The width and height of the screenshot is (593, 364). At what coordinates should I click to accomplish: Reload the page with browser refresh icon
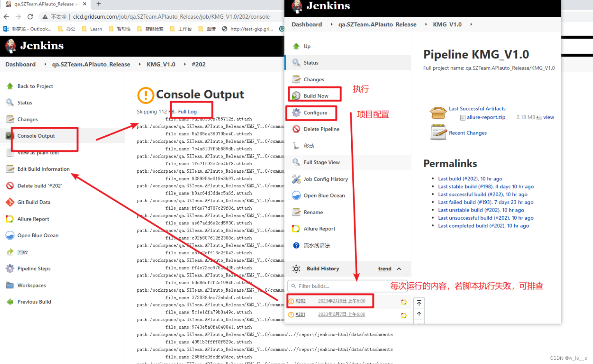[x=30, y=17]
